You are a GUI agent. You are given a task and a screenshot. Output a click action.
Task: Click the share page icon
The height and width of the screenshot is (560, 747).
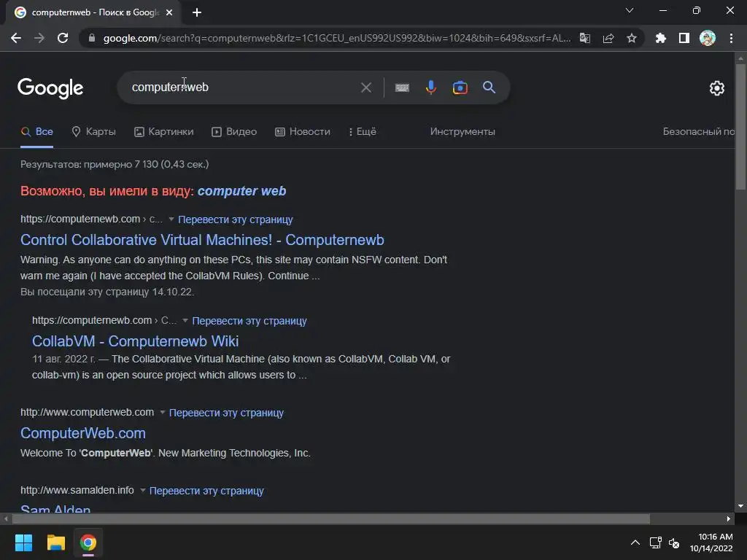point(608,38)
